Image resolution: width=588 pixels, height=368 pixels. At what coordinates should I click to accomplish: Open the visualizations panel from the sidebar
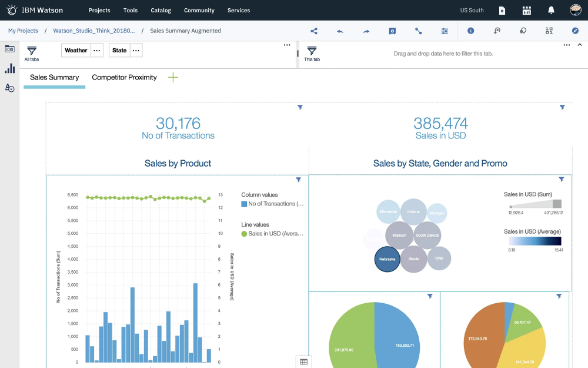point(9,68)
